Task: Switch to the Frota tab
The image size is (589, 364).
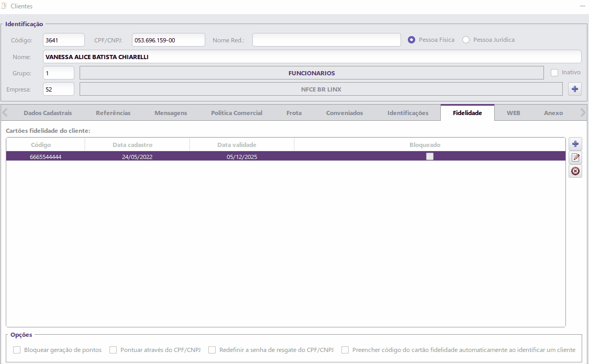Action: [x=294, y=113]
